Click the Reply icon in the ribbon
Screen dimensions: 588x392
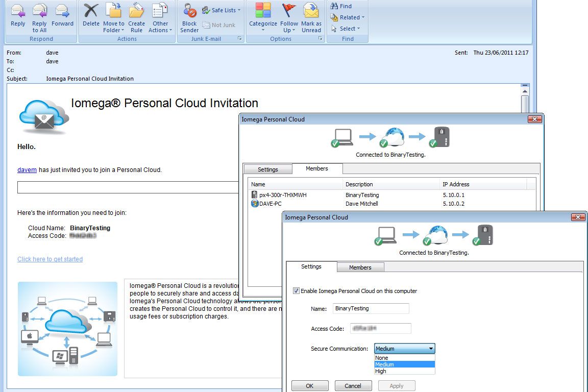pos(18,15)
